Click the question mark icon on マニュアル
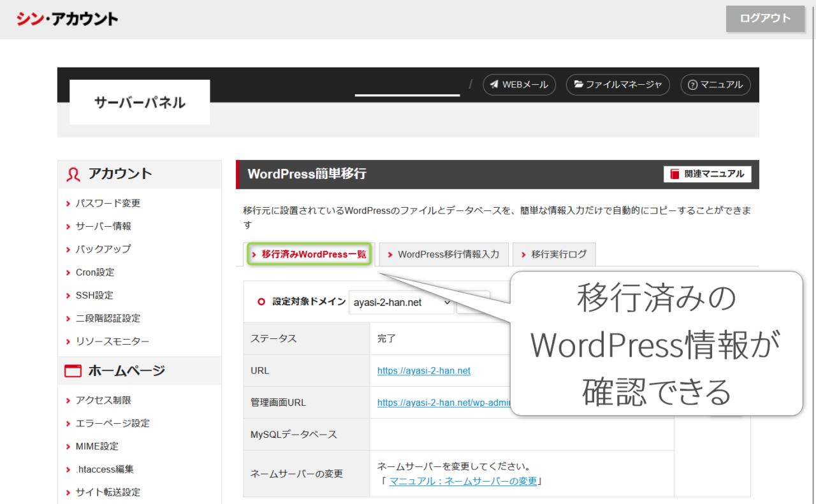816x504 pixels. [x=692, y=85]
